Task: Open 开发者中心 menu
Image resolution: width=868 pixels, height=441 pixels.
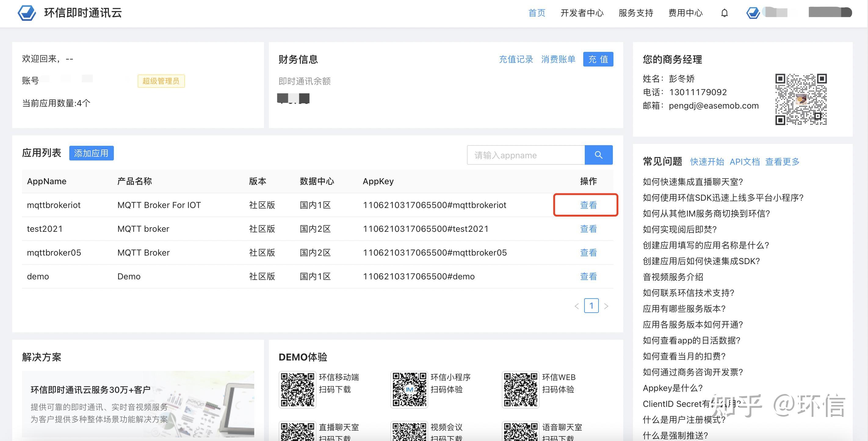Action: coord(582,13)
